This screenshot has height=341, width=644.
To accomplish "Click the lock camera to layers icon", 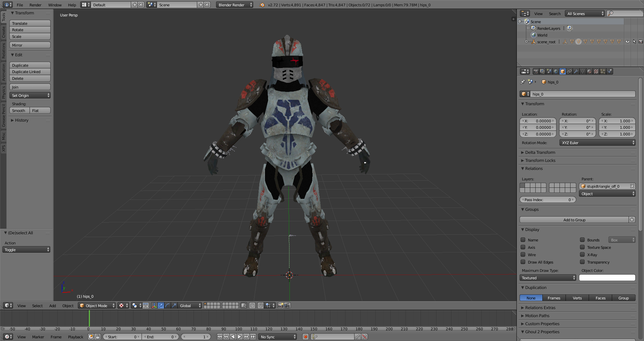I will pos(244,305).
